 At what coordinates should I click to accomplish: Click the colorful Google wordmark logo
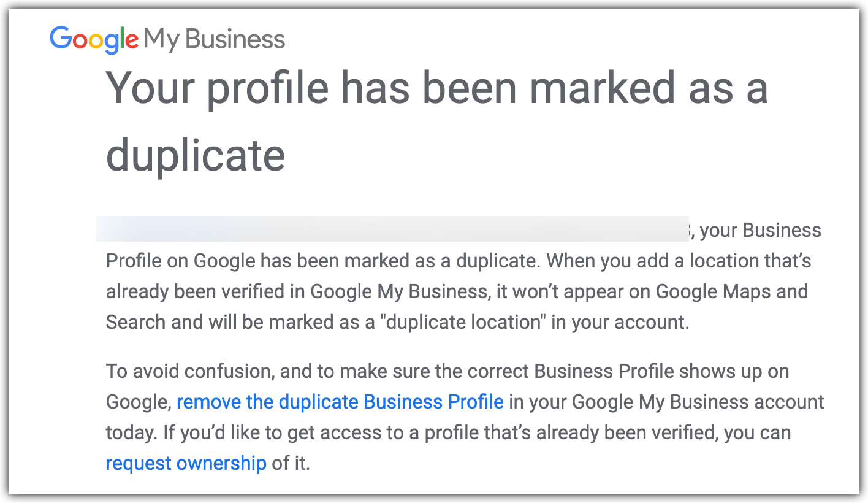[x=94, y=40]
